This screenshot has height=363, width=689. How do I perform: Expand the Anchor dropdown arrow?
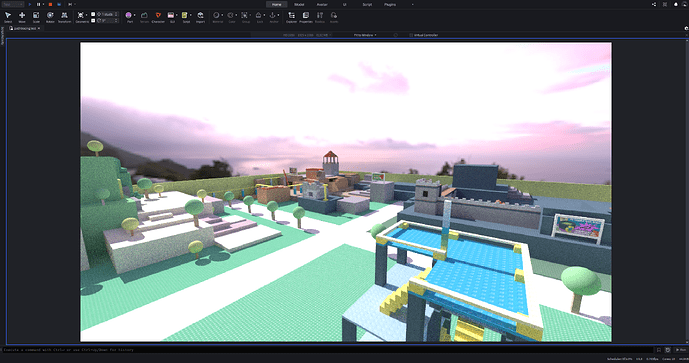click(279, 15)
